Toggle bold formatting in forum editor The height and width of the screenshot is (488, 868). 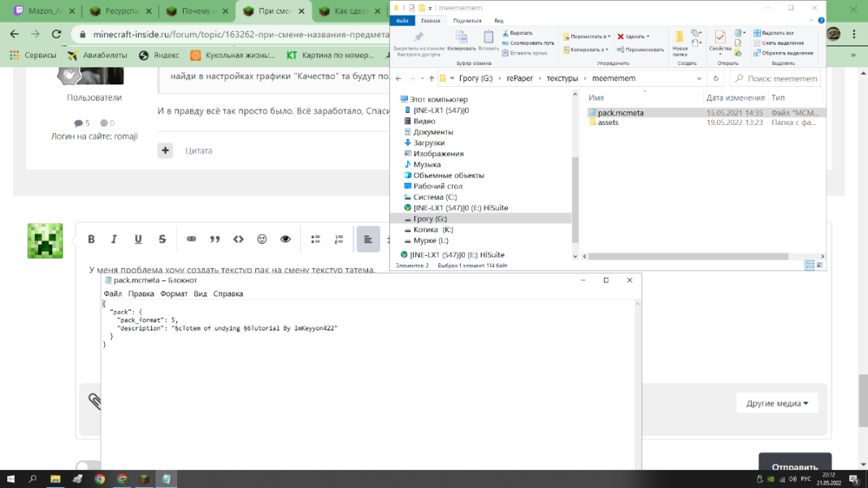(x=91, y=240)
